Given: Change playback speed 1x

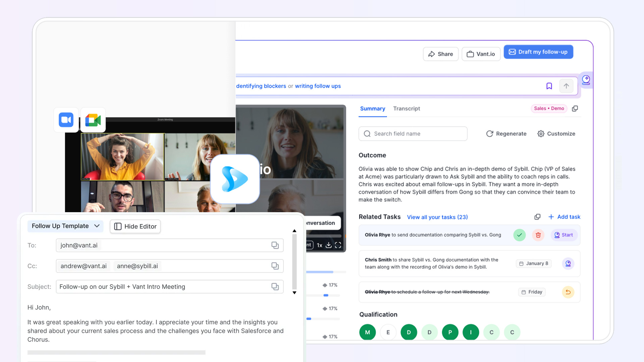Looking at the screenshot, I should click(x=319, y=245).
